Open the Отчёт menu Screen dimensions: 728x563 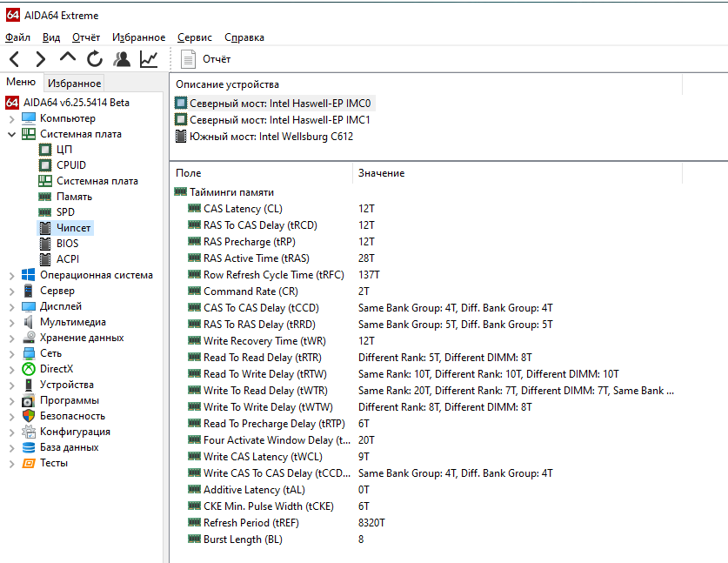[x=86, y=37]
